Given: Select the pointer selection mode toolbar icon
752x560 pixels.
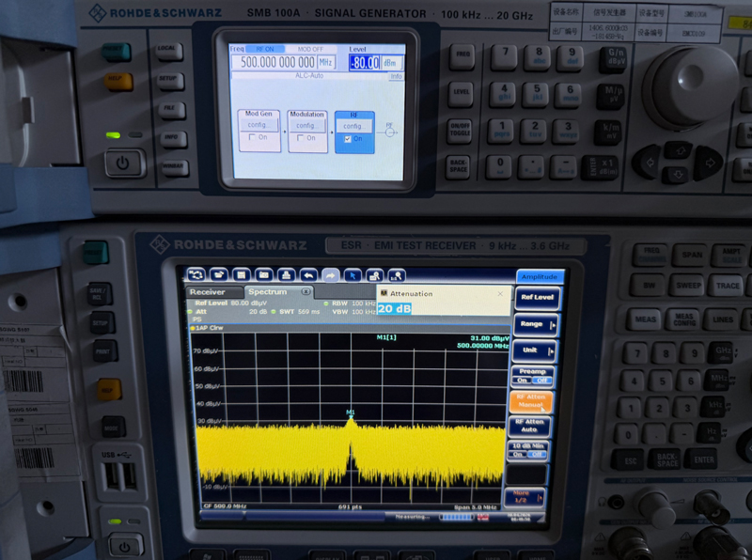Looking at the screenshot, I should [x=352, y=275].
